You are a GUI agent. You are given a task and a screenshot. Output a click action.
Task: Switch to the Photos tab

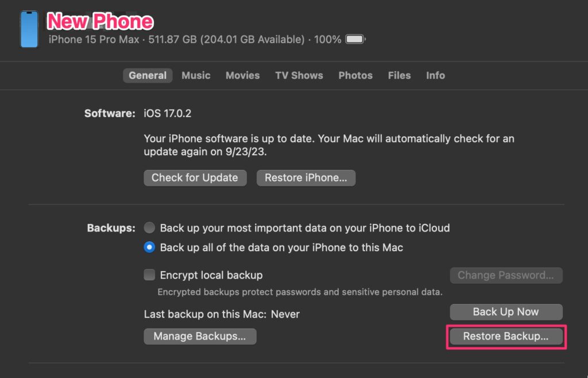pos(355,75)
